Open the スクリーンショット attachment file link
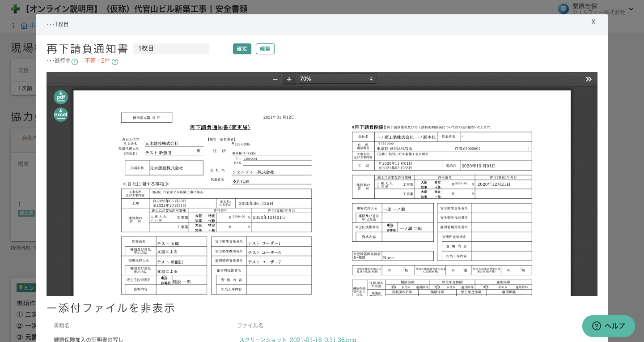 297,339
